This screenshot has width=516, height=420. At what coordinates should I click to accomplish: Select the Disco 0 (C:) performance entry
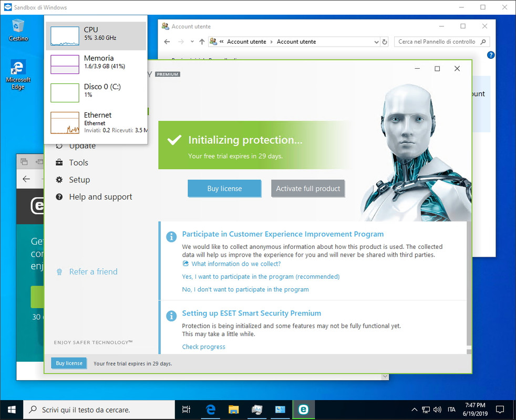(96, 92)
